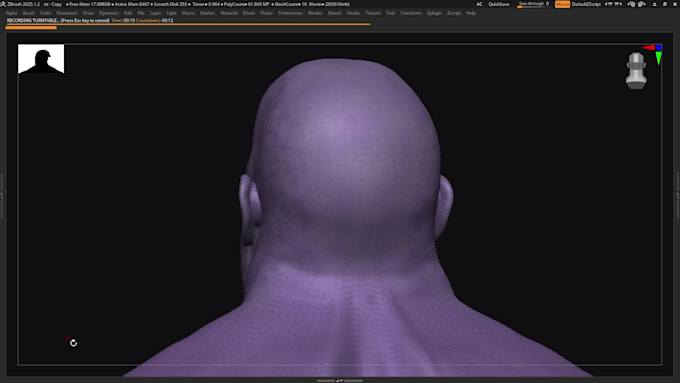The height and width of the screenshot is (383, 680).
Task: Click the blue axis marker of XYZ gizmo
Action: pyautogui.click(x=658, y=47)
